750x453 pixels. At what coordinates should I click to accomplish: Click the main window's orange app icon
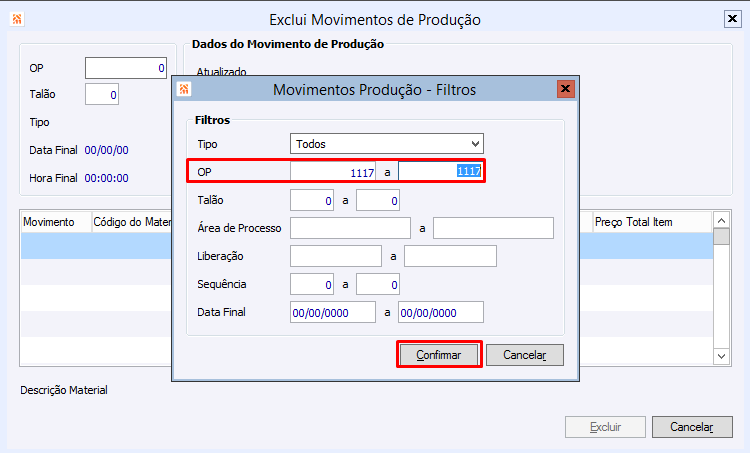click(16, 19)
